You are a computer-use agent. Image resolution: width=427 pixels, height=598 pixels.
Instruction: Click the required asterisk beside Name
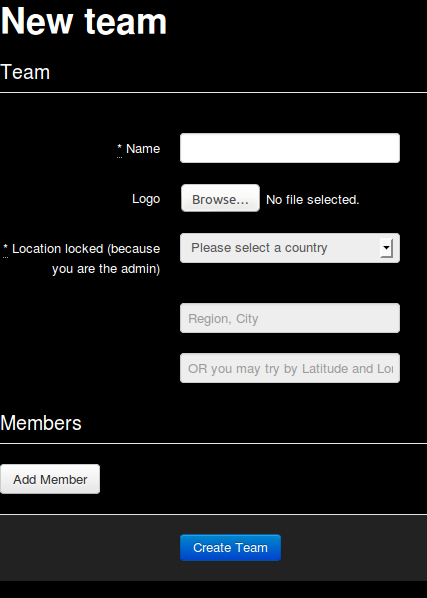click(x=119, y=148)
